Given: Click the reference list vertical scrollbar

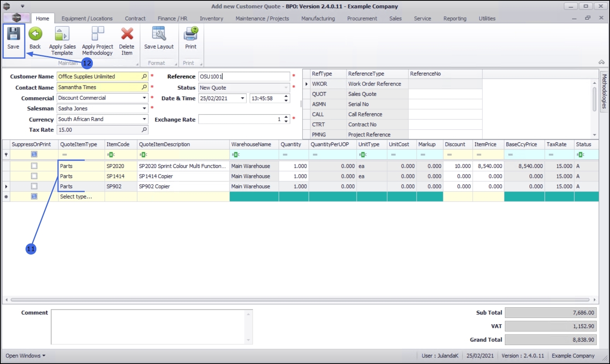Looking at the screenshot, I should point(595,99).
